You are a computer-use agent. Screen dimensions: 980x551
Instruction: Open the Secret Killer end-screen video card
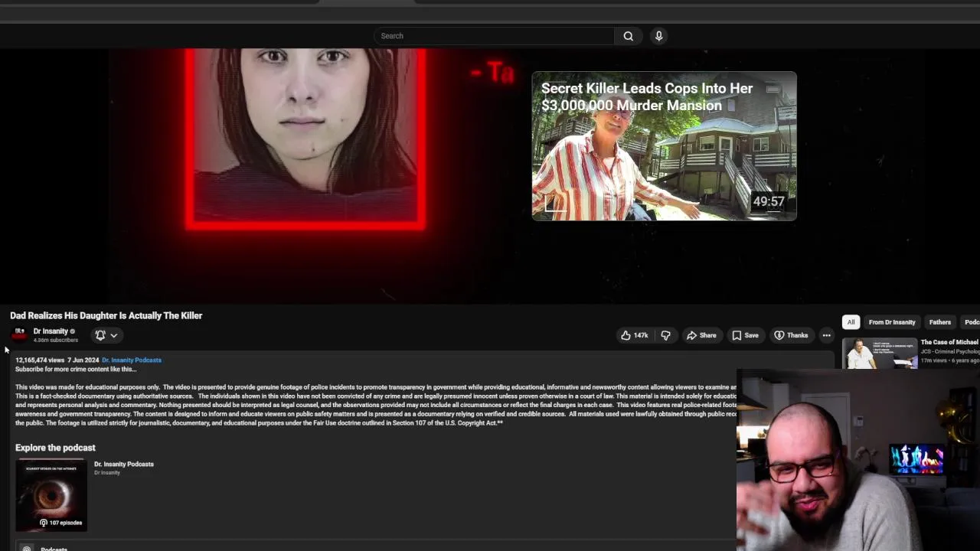[664, 146]
